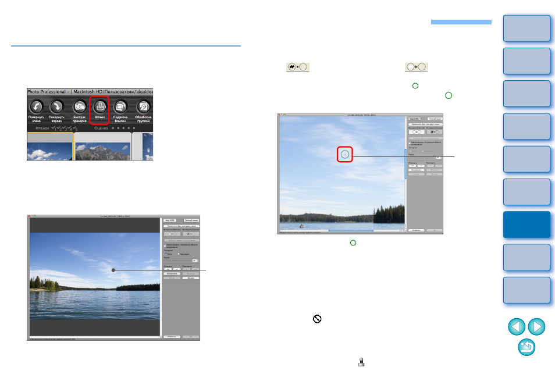This screenshot has width=555, height=392.
Task: Go to the previous page arrow
Action: (517, 326)
